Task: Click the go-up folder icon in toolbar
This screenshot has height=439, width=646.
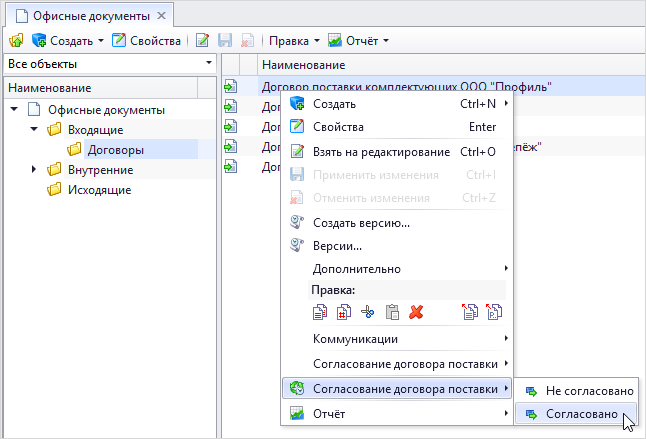Action: click(x=16, y=41)
